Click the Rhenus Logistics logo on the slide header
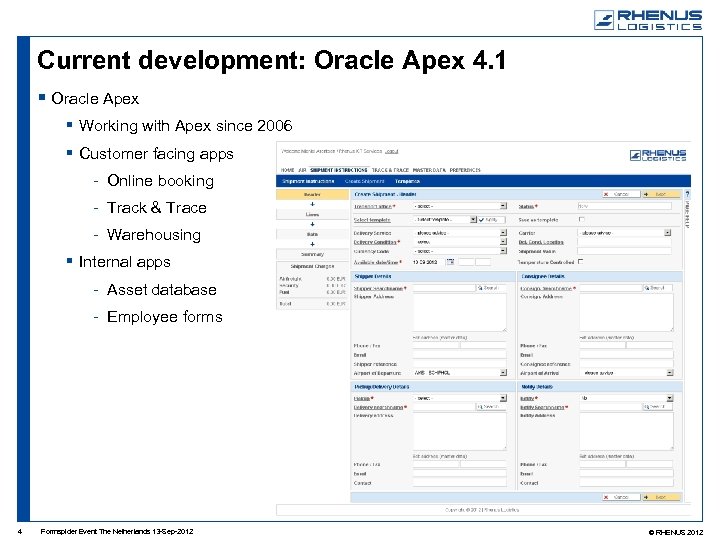Screen dimensions: 720x540 pyautogui.click(x=648, y=20)
